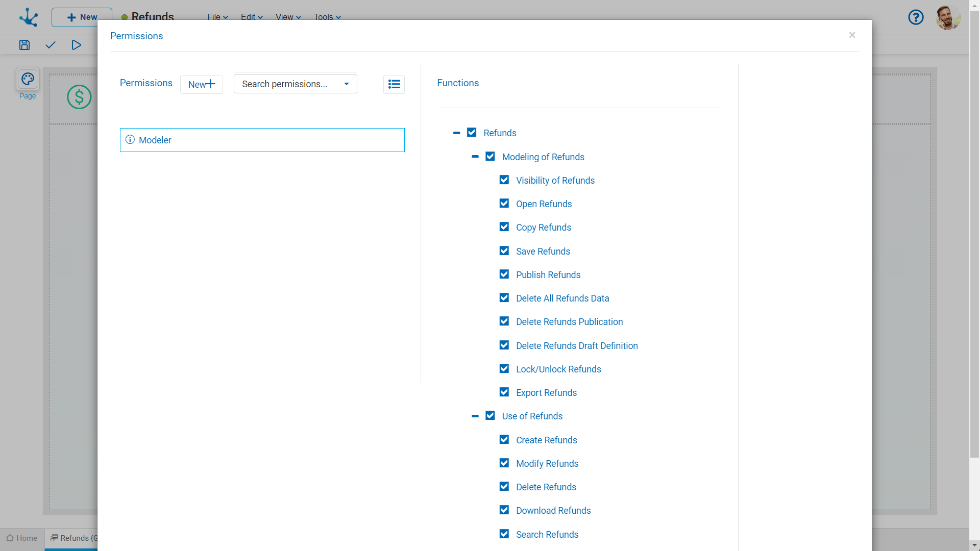Click the New permission button
This screenshot has height=551, width=980.
201,84
